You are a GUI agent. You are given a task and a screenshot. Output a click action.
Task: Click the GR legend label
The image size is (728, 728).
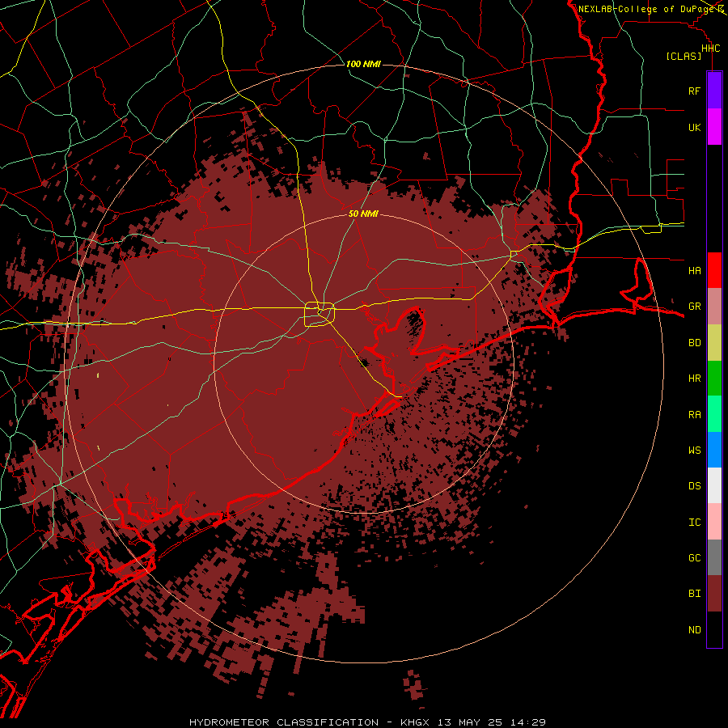pos(694,307)
